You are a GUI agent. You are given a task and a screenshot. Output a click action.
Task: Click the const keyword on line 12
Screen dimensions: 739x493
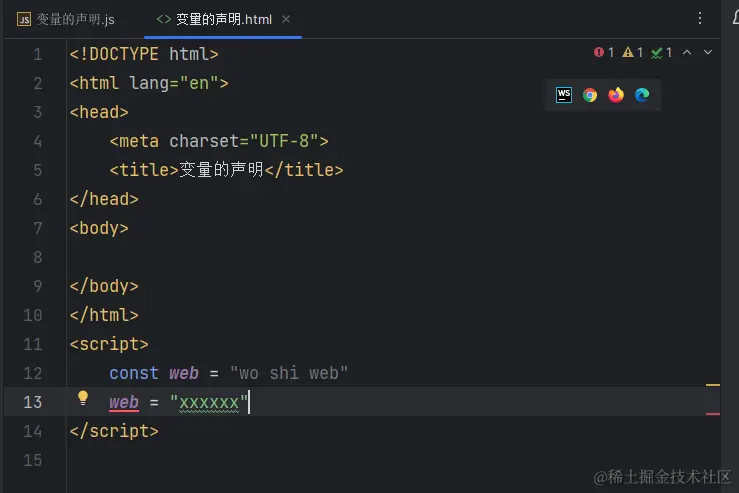coord(134,373)
